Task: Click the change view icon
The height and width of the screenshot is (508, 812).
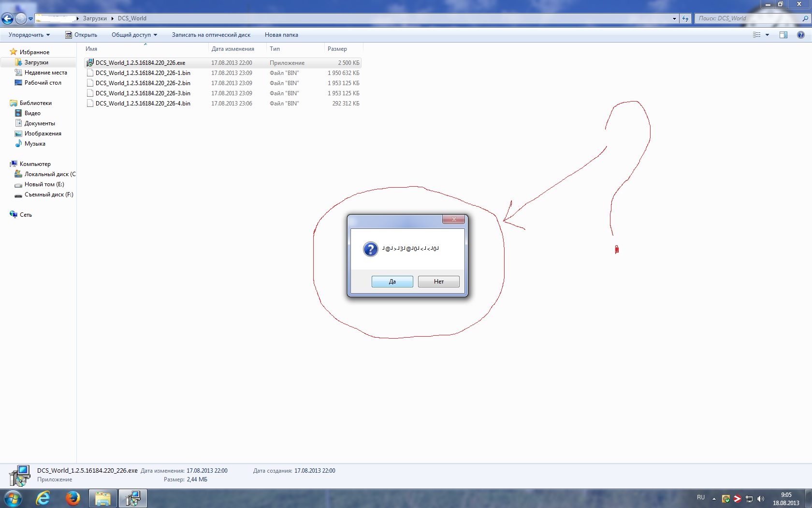Action: [757, 35]
